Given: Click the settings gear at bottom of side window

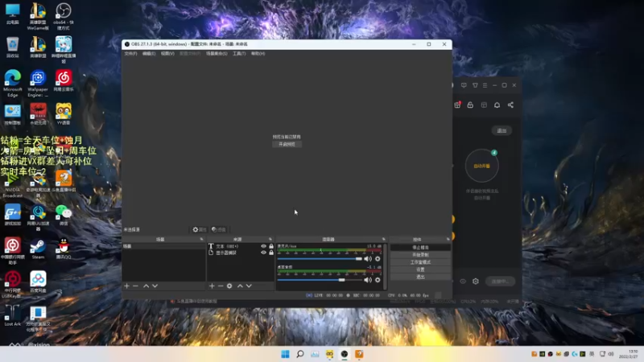Looking at the screenshot, I should (476, 281).
